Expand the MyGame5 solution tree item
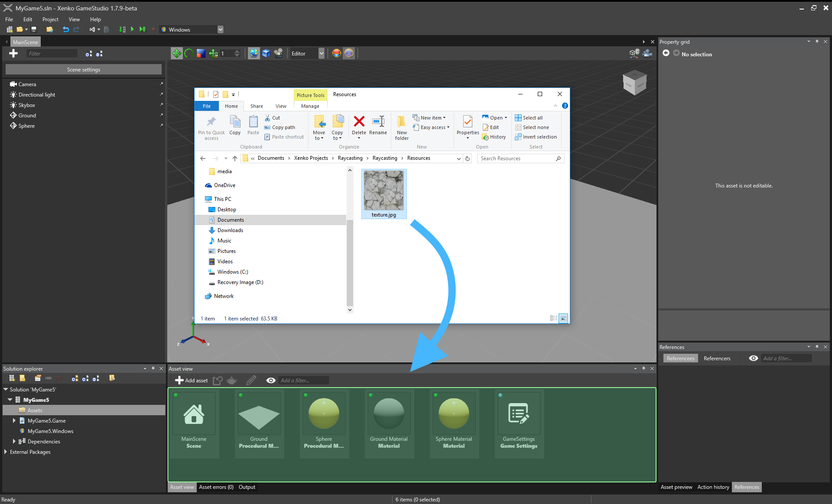The image size is (832, 504). [10, 400]
